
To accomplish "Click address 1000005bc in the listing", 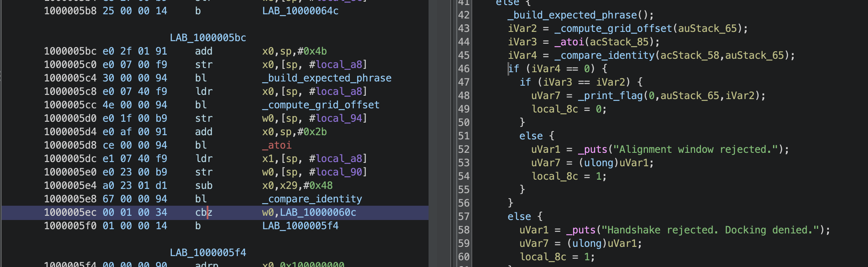I will tap(70, 51).
